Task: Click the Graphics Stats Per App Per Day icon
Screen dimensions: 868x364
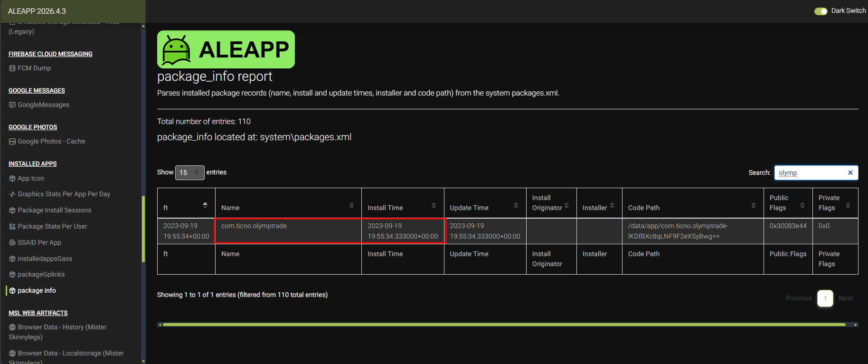Action: tap(12, 194)
